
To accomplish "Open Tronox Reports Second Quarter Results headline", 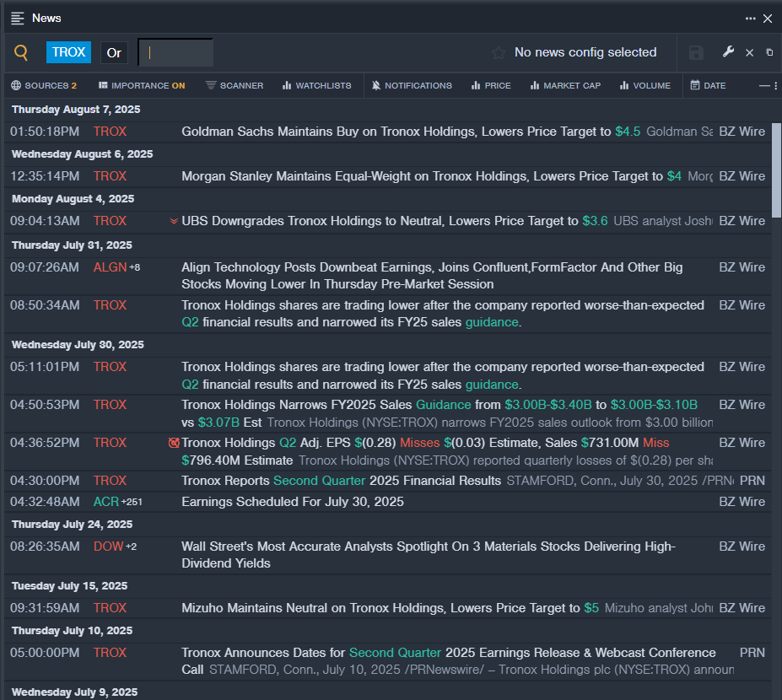I will (x=341, y=481).
